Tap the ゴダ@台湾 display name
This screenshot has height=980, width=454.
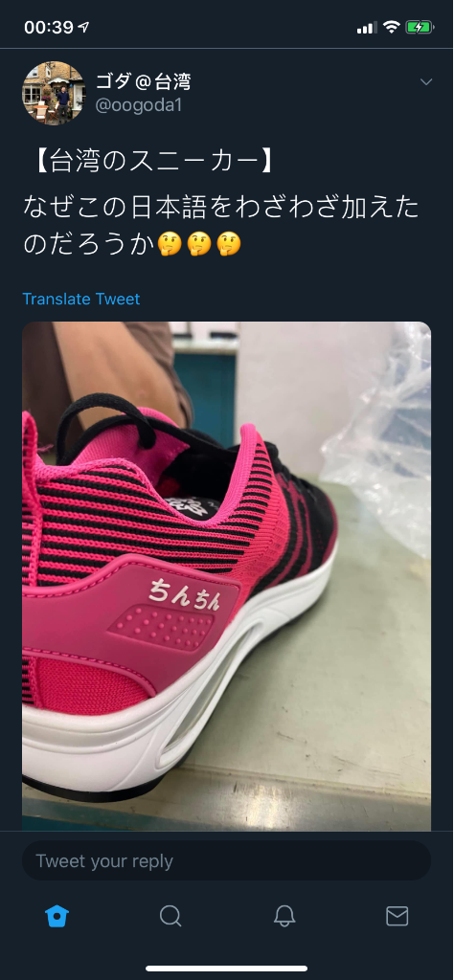pyautogui.click(x=144, y=80)
